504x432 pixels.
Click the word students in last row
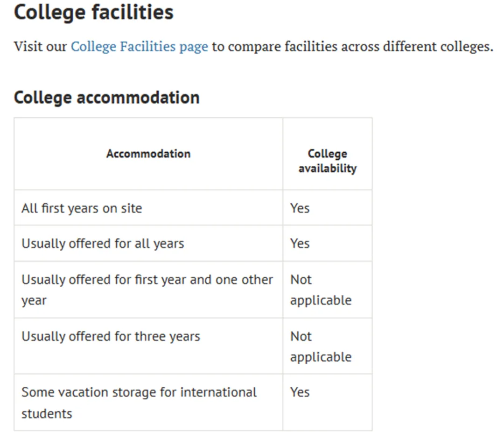pos(47,414)
